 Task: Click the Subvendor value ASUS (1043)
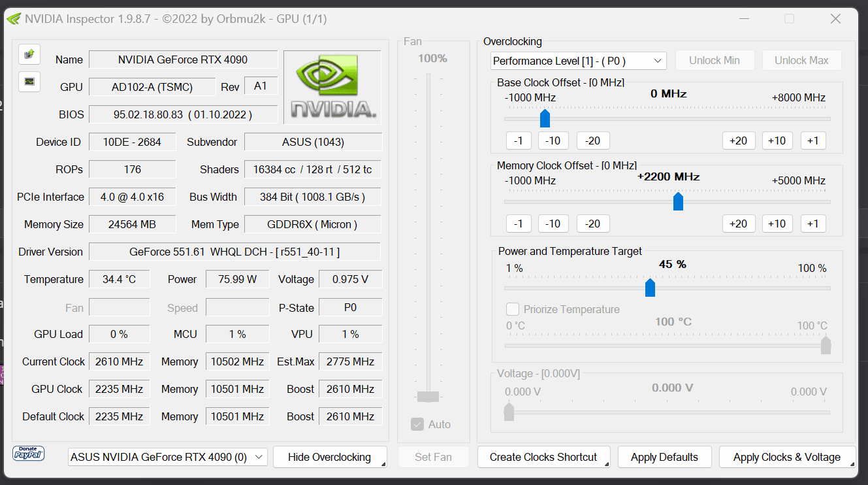click(x=313, y=142)
